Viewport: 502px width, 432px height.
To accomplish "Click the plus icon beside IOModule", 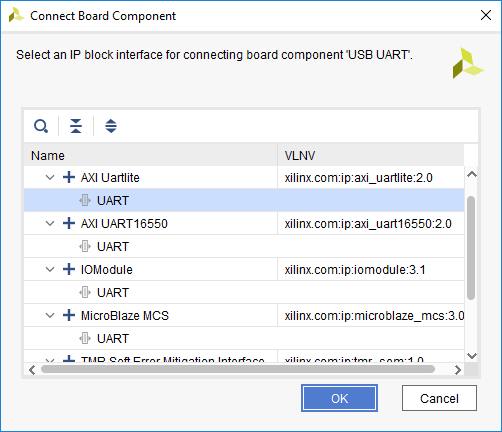I will 69,269.
